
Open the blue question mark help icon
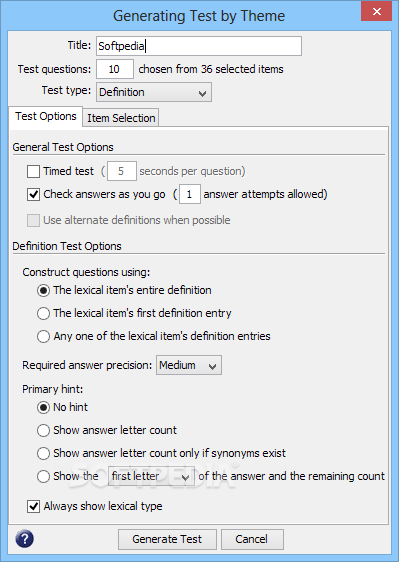25,539
